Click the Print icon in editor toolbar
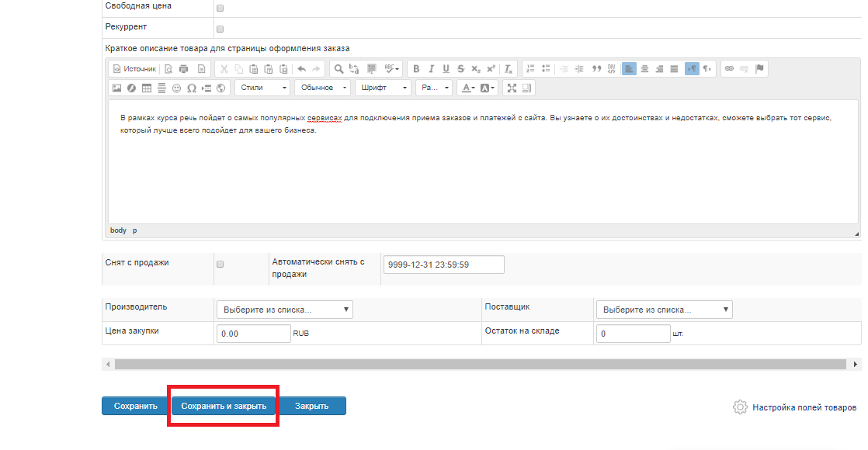This screenshot has width=868, height=450. click(183, 68)
